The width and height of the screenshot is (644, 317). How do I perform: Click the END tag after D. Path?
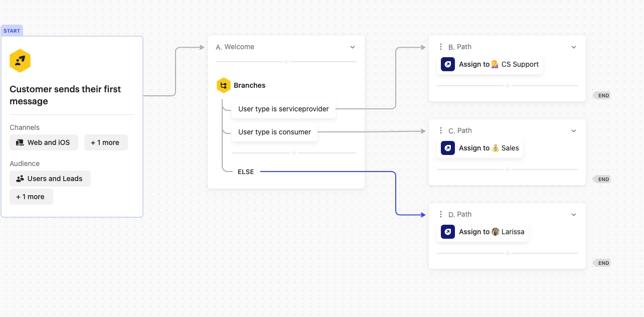[x=602, y=263]
